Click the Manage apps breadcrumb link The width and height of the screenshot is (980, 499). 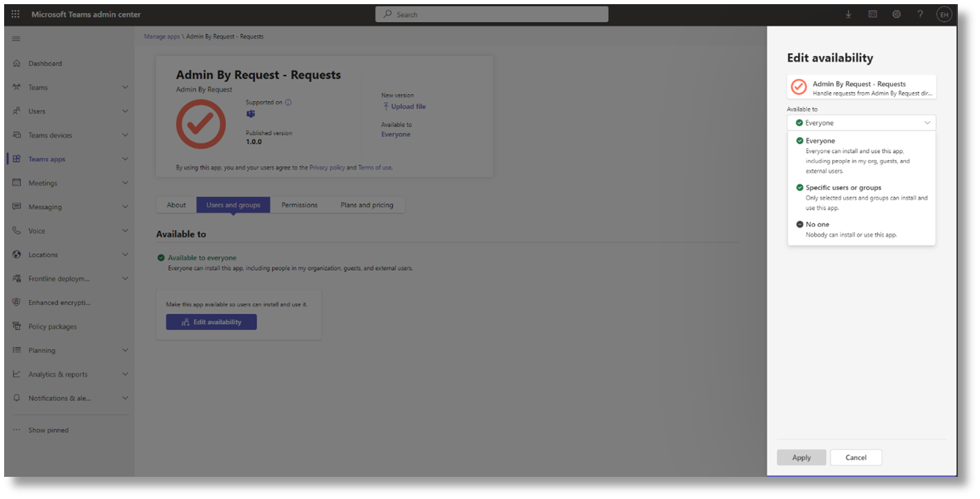(162, 37)
